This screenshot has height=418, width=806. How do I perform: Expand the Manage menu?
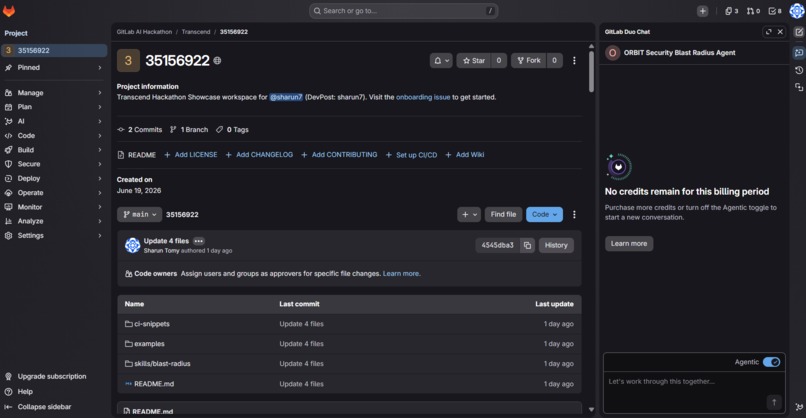click(53, 93)
